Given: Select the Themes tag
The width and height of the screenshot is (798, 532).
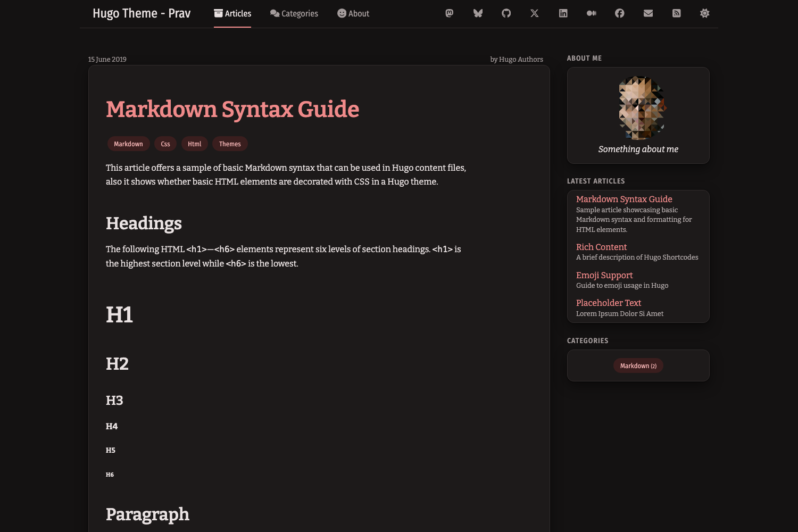Looking at the screenshot, I should tap(230, 144).
